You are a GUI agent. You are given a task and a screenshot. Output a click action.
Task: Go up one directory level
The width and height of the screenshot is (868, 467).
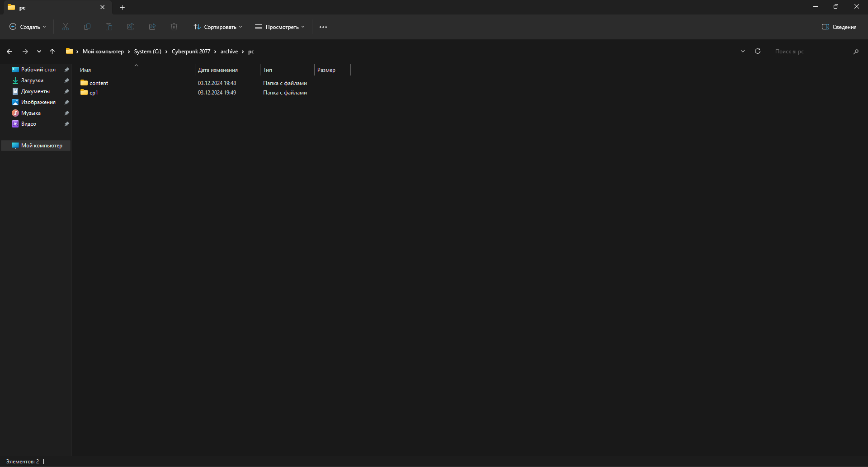pos(52,52)
